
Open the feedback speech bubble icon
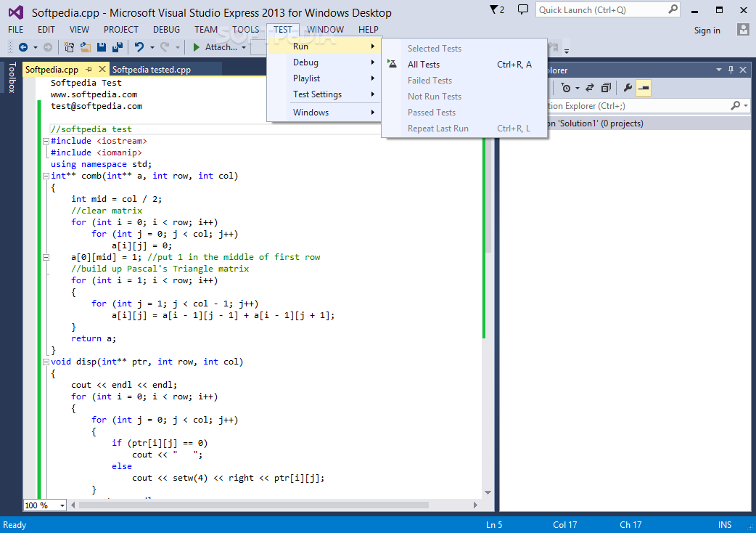click(x=522, y=10)
